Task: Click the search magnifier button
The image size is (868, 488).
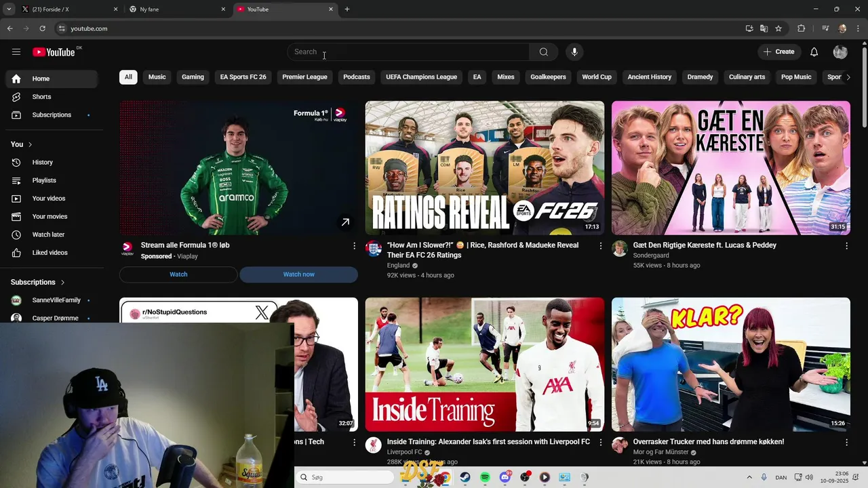Action: 544,52
